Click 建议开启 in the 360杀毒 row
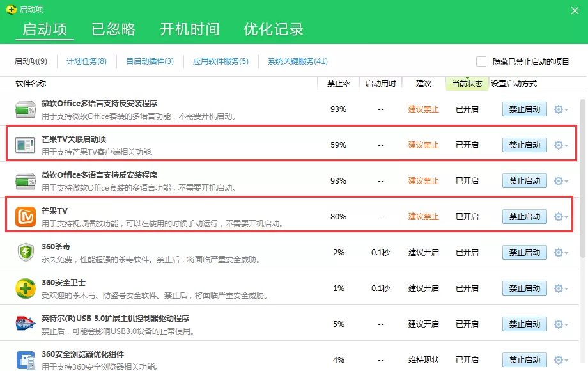 coord(423,253)
